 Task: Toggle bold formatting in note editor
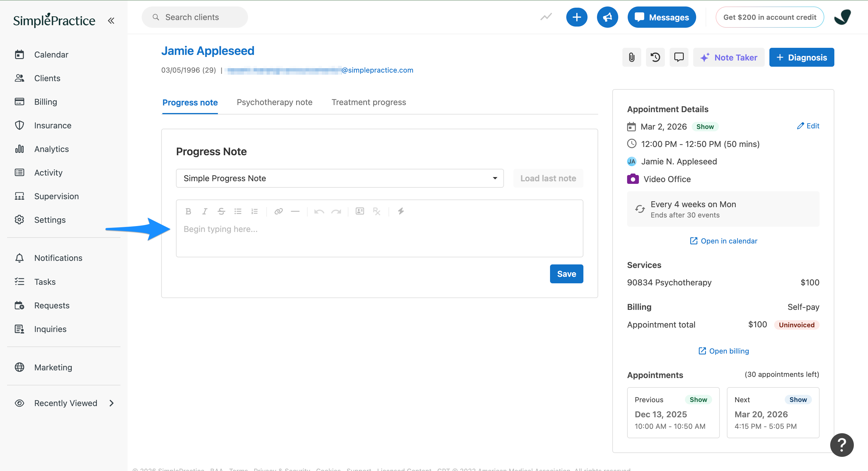coord(188,211)
